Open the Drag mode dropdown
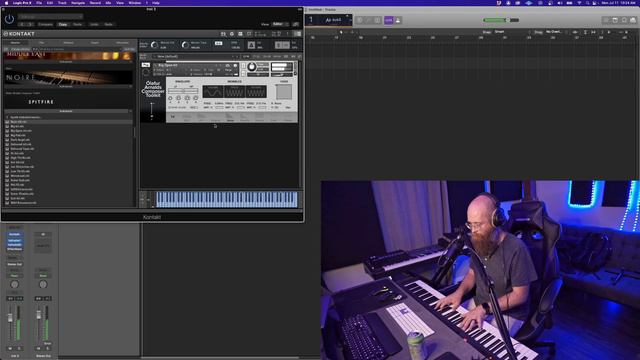The image size is (640, 360). [556, 32]
